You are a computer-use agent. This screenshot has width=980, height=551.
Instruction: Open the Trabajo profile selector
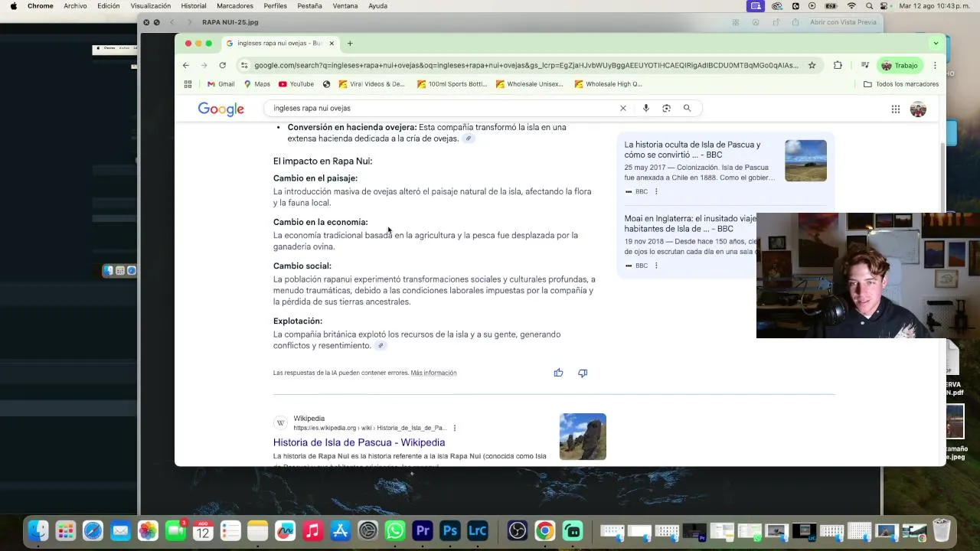coord(900,65)
